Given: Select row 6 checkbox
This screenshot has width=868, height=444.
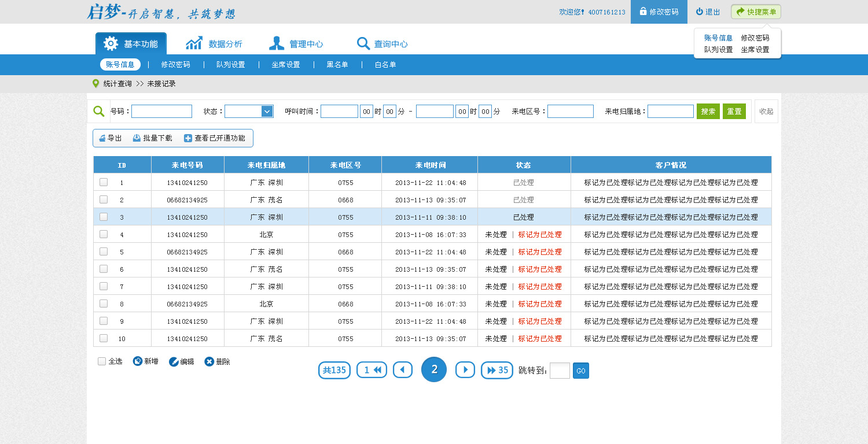Looking at the screenshot, I should pyautogui.click(x=104, y=268).
